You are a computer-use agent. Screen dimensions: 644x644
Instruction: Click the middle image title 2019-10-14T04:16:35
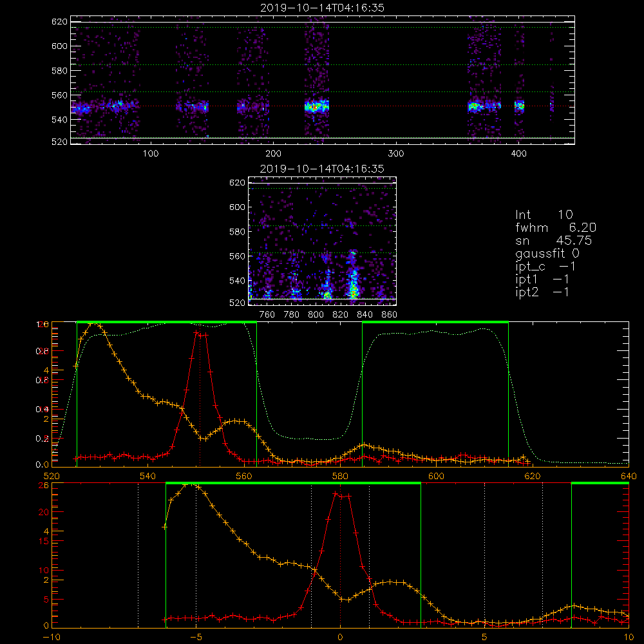[x=322, y=169]
